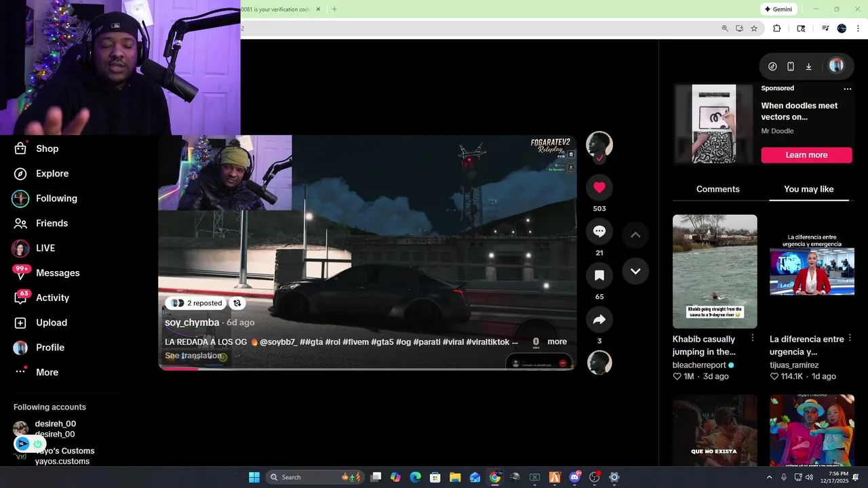Open a new Chrome tab
Viewport: 868px width, 488px height.
pyautogui.click(x=334, y=9)
